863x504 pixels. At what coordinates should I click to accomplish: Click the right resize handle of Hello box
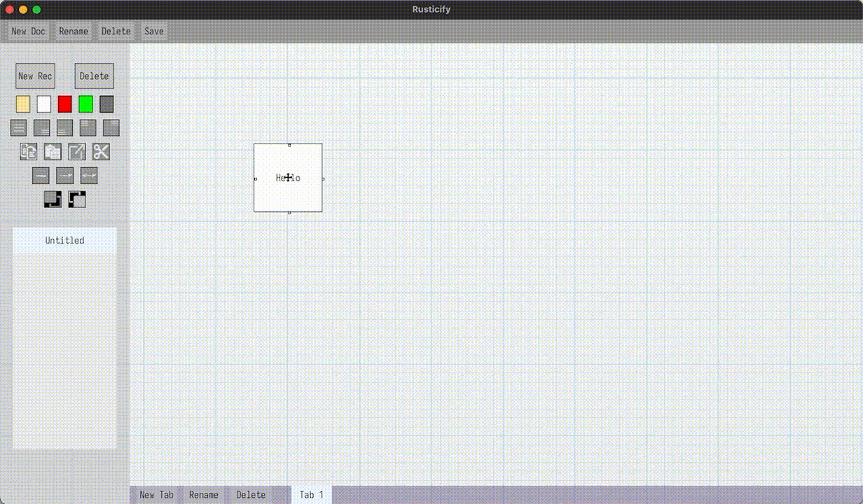click(x=323, y=178)
